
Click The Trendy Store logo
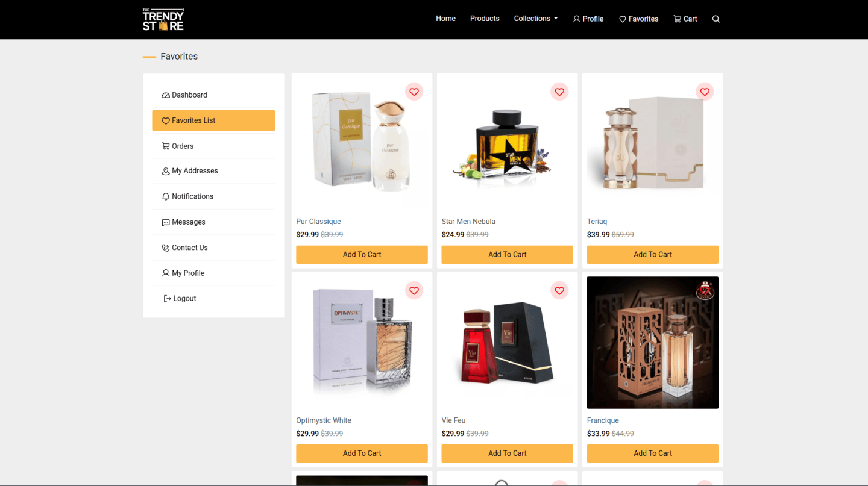pyautogui.click(x=163, y=19)
